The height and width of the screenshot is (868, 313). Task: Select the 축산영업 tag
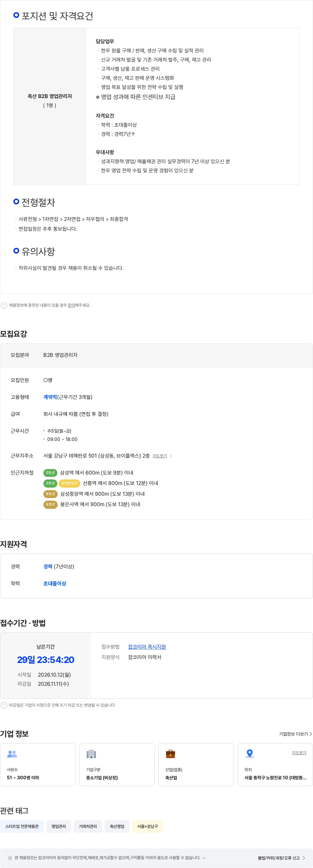point(117,826)
